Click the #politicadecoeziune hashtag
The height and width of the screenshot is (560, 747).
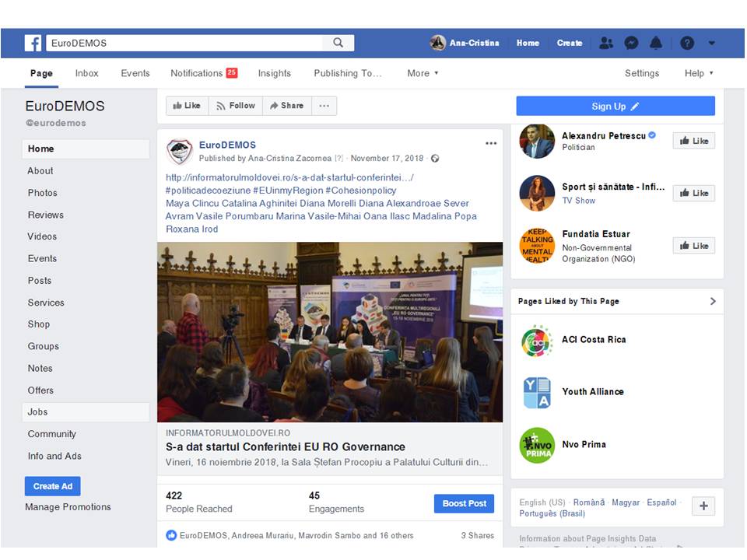coord(209,191)
